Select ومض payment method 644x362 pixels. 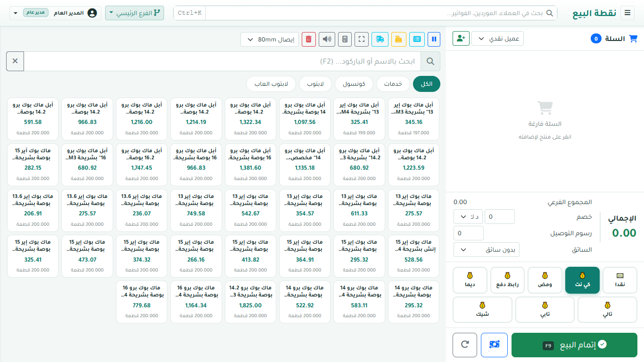click(545, 280)
